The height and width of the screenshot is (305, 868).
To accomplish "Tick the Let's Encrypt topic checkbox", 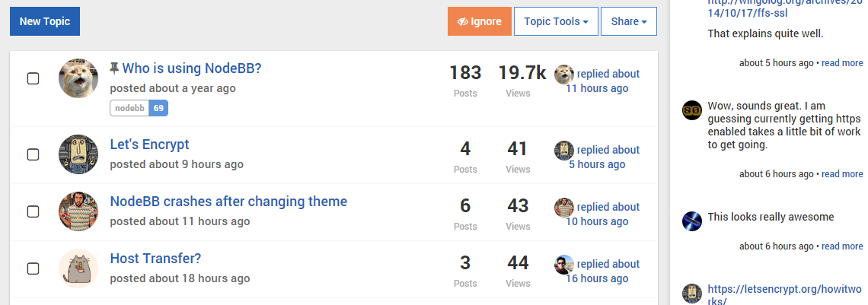I will (x=33, y=154).
